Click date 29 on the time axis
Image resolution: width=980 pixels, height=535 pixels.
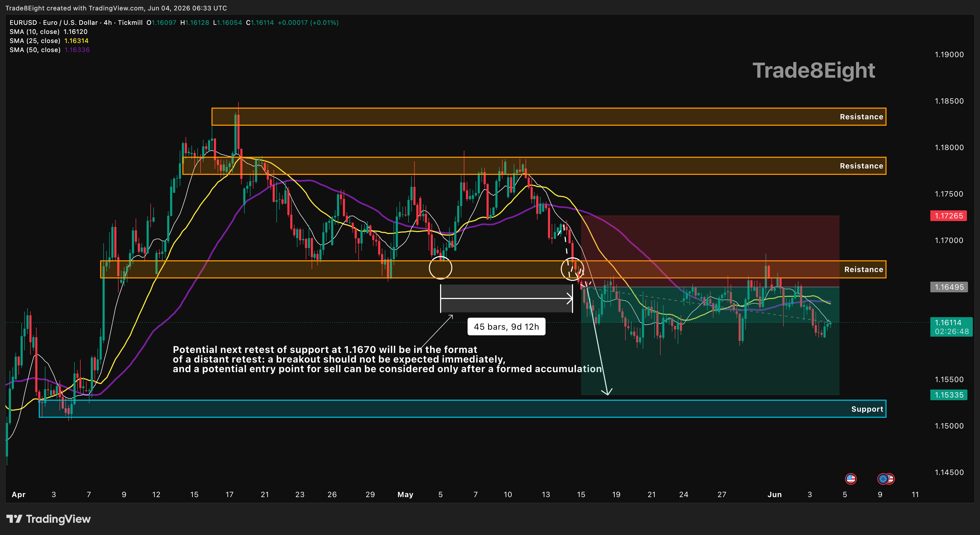click(370, 495)
